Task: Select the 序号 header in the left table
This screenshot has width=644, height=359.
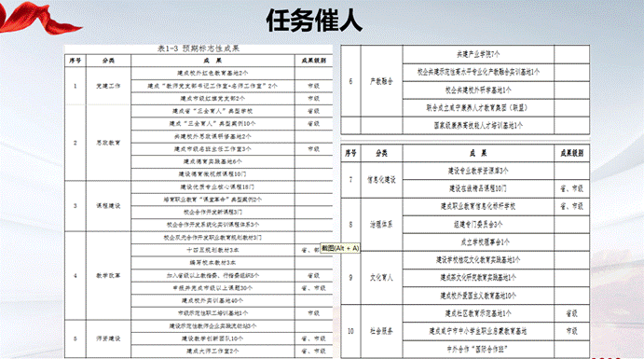Action: pyautogui.click(x=75, y=61)
